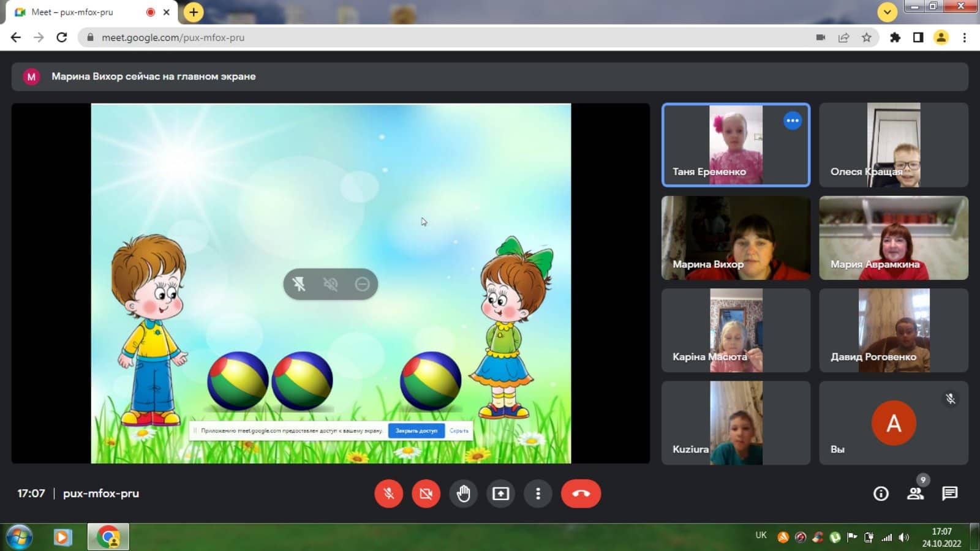The width and height of the screenshot is (980, 551).
Task: Open more options three-dot menu in call bar
Action: tap(538, 493)
